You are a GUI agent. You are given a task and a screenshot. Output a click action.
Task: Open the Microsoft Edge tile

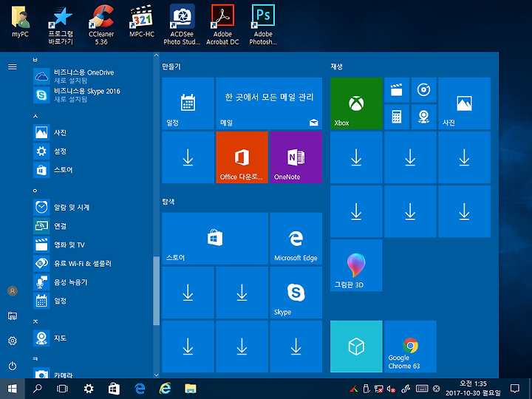click(296, 239)
